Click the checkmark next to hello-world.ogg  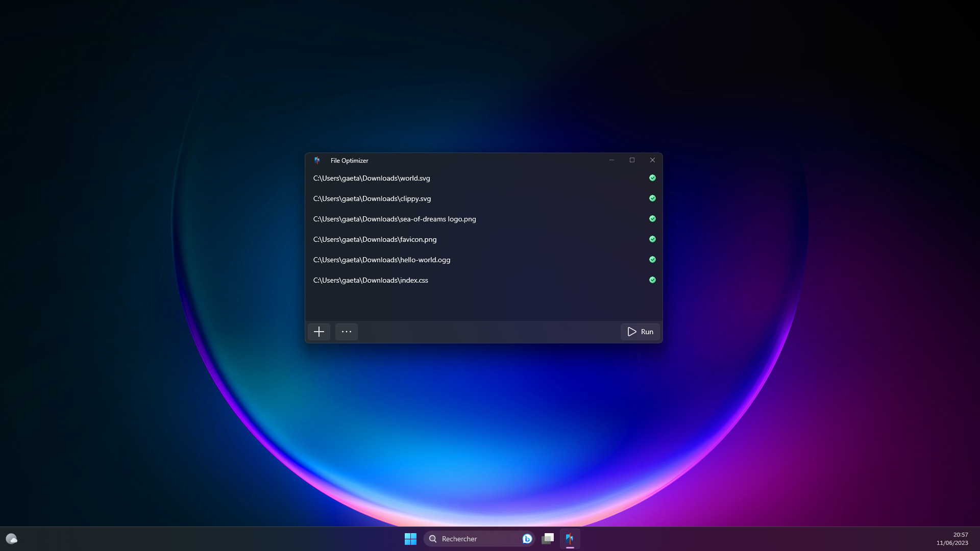[652, 259]
